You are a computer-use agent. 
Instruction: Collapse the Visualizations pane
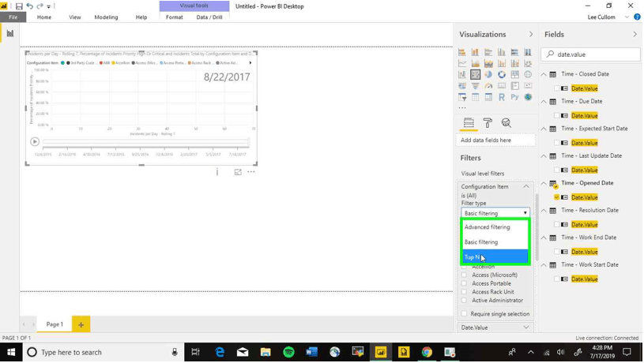coord(531,35)
